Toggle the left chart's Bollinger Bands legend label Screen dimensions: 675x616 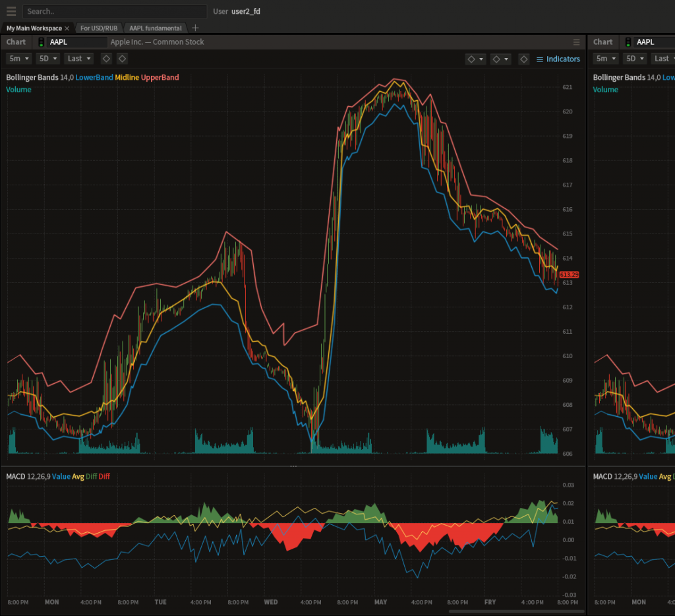32,77
